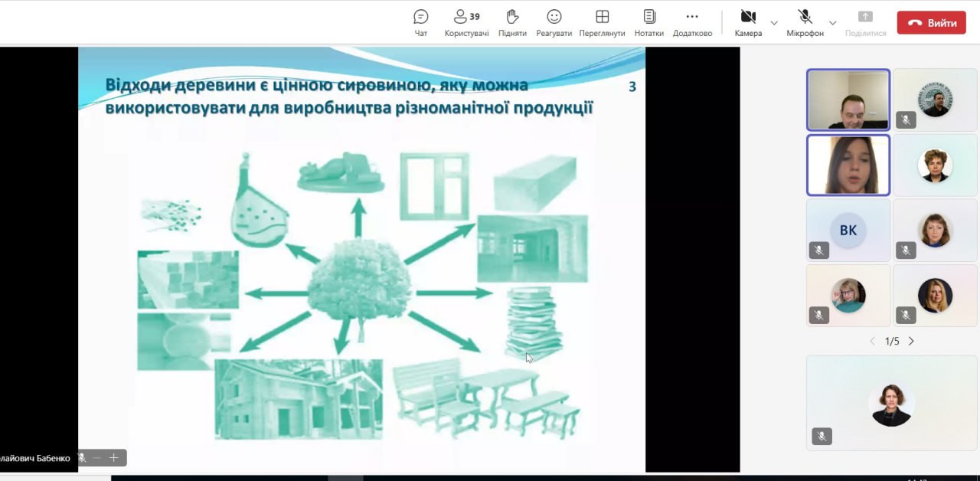980x481 pixels.
Task: Unmute using the Мікрофон button
Action: point(805,23)
